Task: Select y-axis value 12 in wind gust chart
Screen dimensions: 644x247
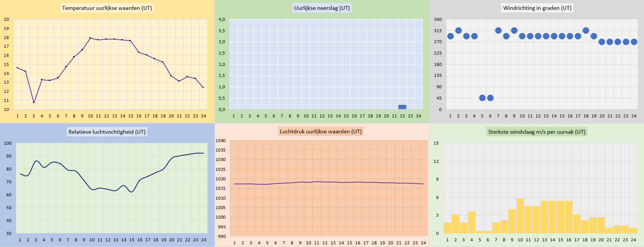Action: click(x=436, y=161)
